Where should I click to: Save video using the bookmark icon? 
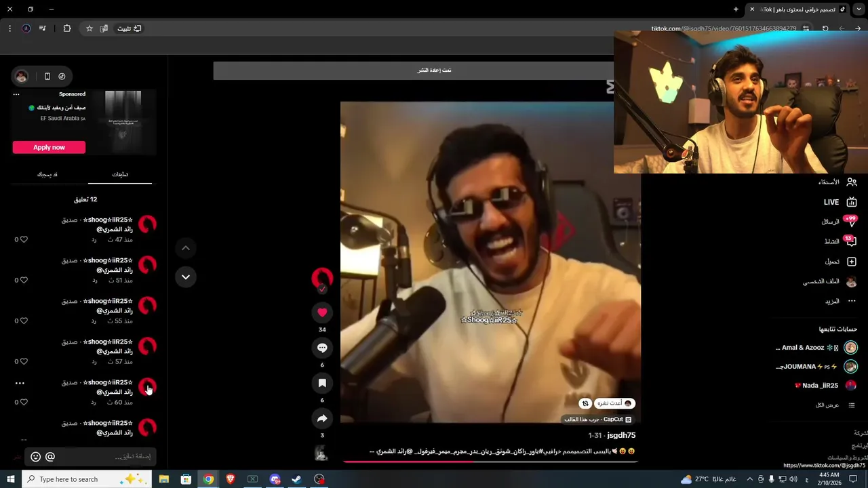coord(322,383)
